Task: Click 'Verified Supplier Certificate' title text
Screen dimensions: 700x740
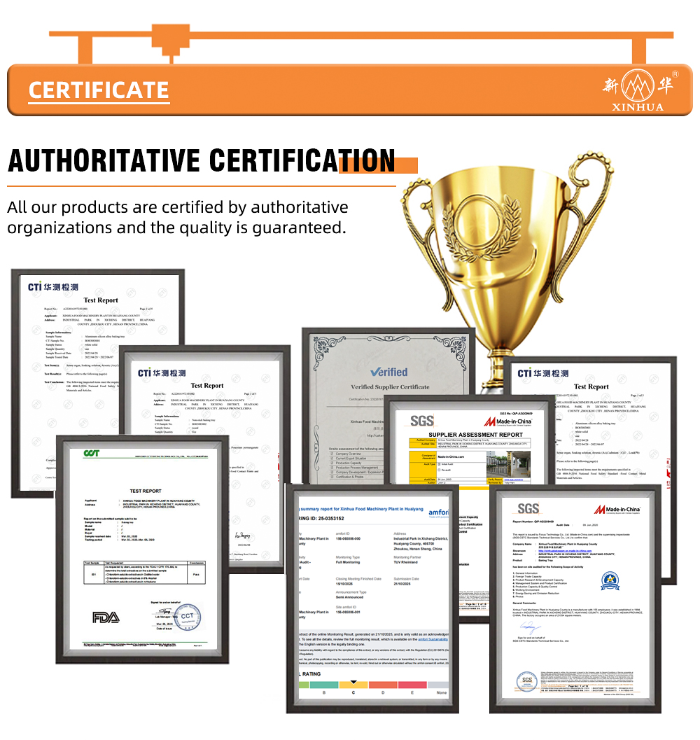Action: 390,386
